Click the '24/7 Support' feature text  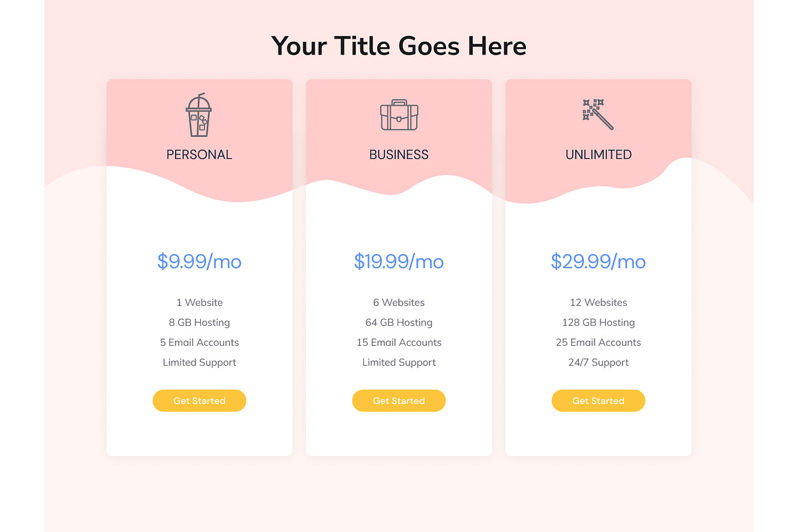(x=598, y=362)
